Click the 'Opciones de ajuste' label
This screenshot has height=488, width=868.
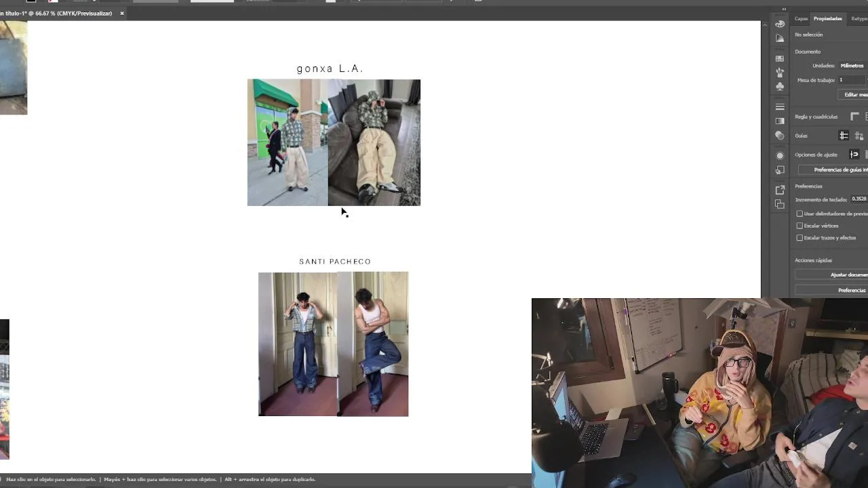[x=816, y=155]
